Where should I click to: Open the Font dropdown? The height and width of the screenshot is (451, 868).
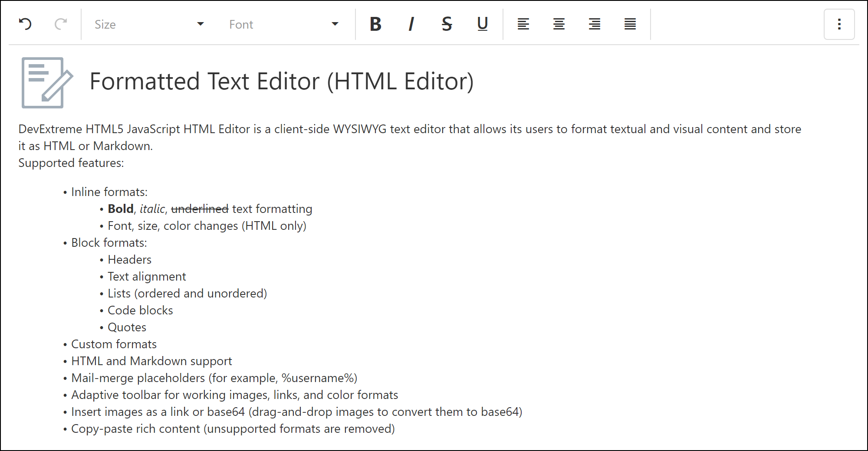coord(278,24)
